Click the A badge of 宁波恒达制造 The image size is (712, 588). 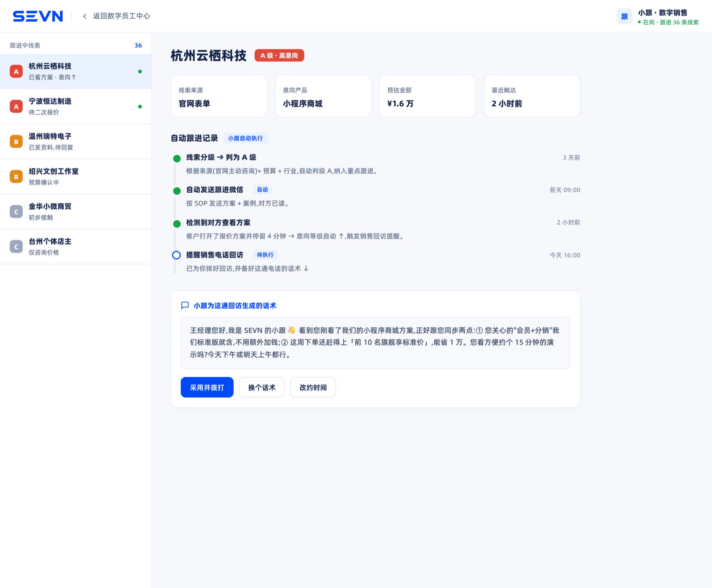click(x=16, y=106)
